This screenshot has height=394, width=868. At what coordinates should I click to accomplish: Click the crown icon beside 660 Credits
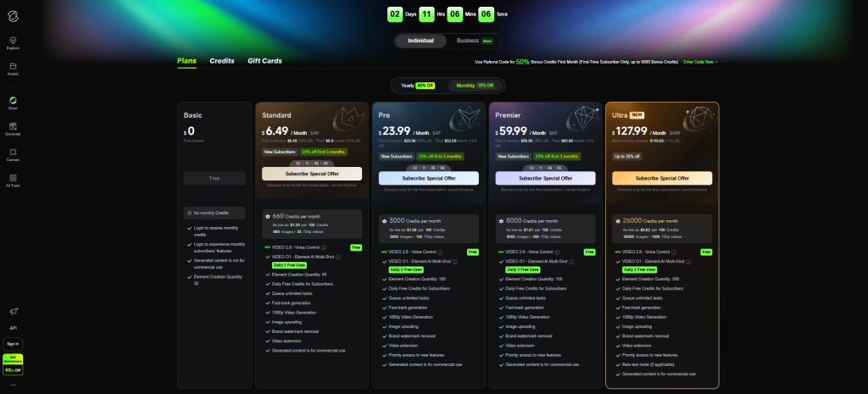point(267,216)
